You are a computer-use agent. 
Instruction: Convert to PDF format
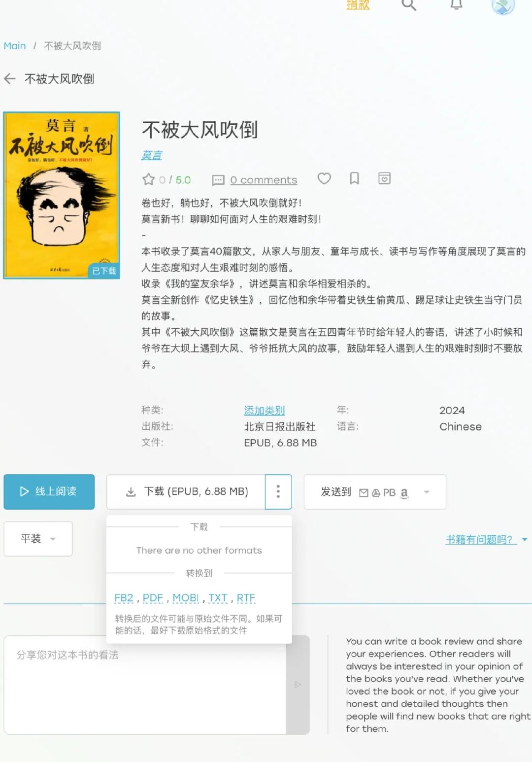(153, 598)
